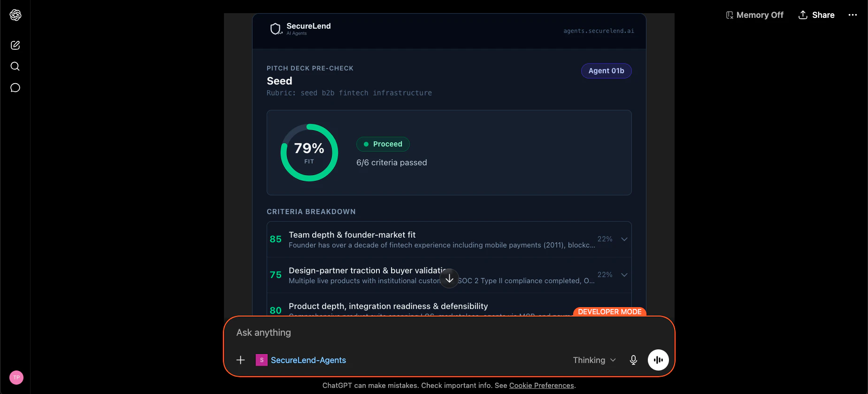
Task: Click the Rubric: seed b2b fintech infrastructure text
Action: [x=349, y=93]
